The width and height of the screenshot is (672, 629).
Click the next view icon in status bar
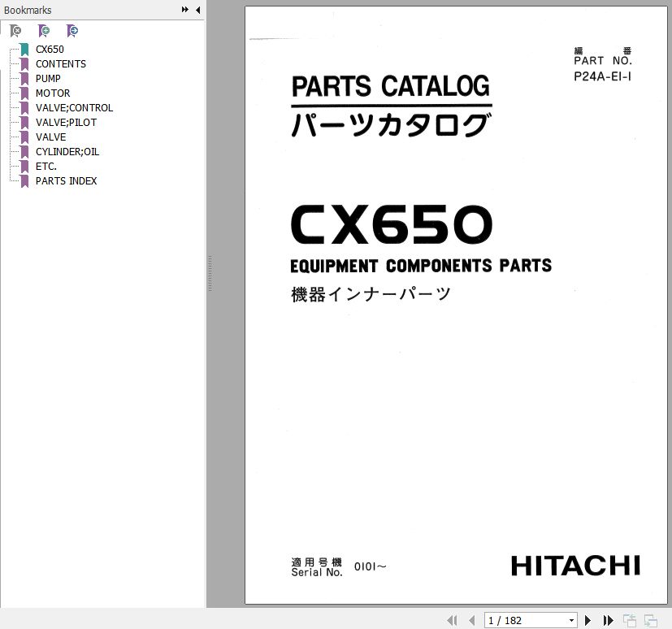(x=651, y=620)
